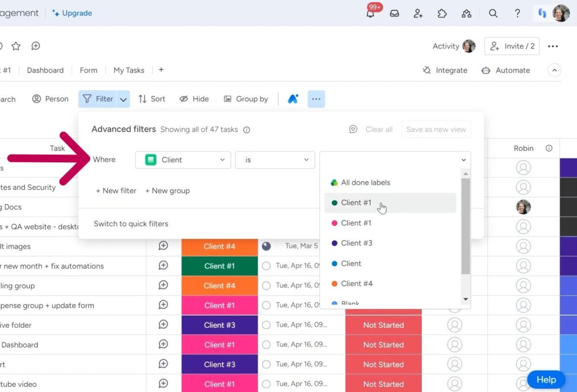
Task: Click the orange Client #4 label
Action: tap(219, 246)
